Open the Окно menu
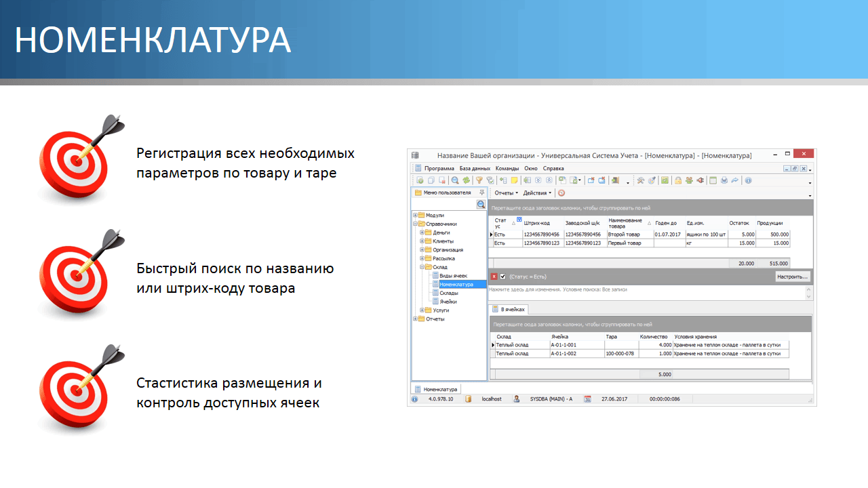 [531, 168]
